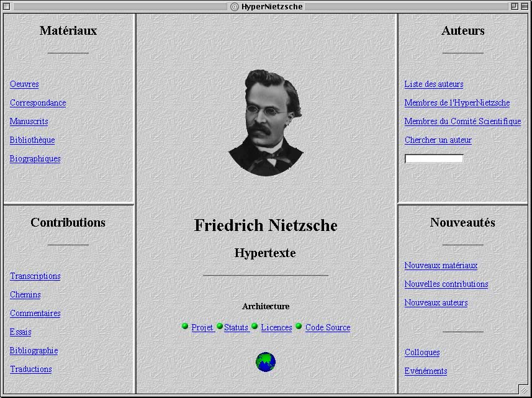Viewport: 532px width, 398px height.
Task: Open the Statuts link
Action: click(236, 328)
